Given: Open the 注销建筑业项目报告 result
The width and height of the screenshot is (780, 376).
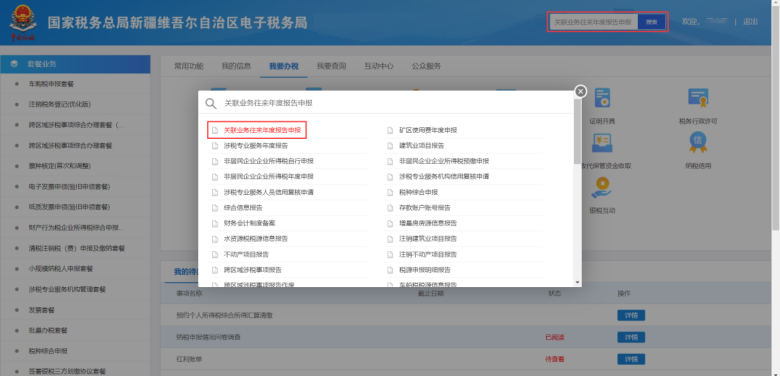Looking at the screenshot, I should pos(428,239).
